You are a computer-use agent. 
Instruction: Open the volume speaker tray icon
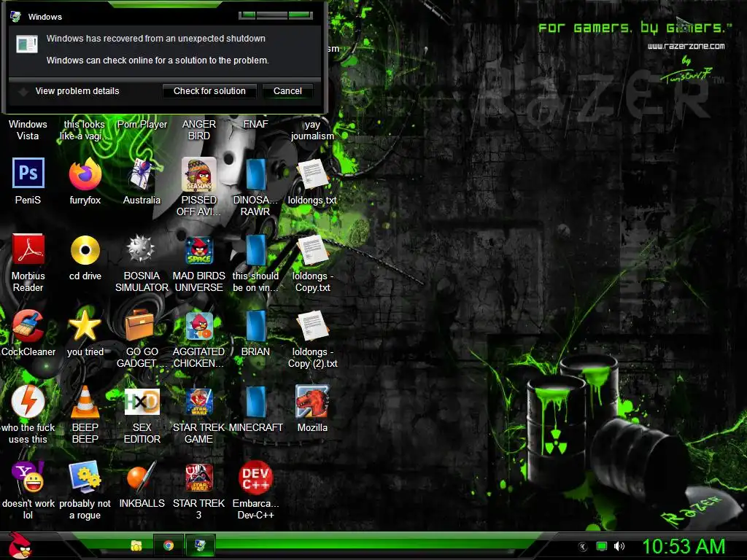[x=619, y=547]
